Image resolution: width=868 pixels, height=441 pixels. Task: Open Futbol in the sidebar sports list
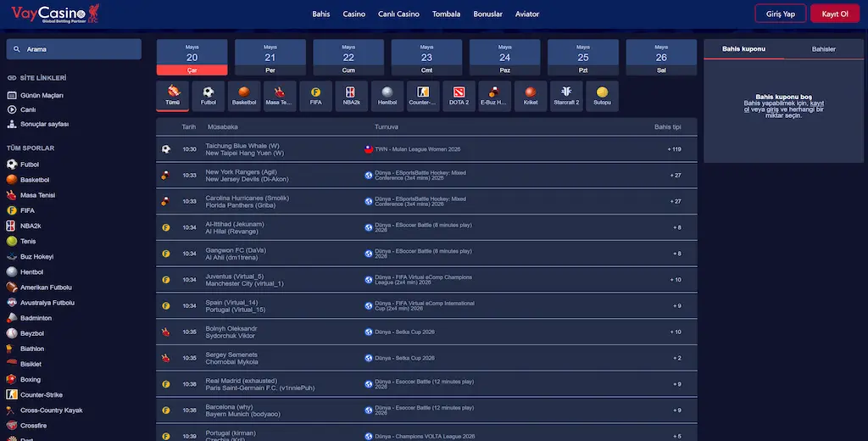tap(30, 165)
